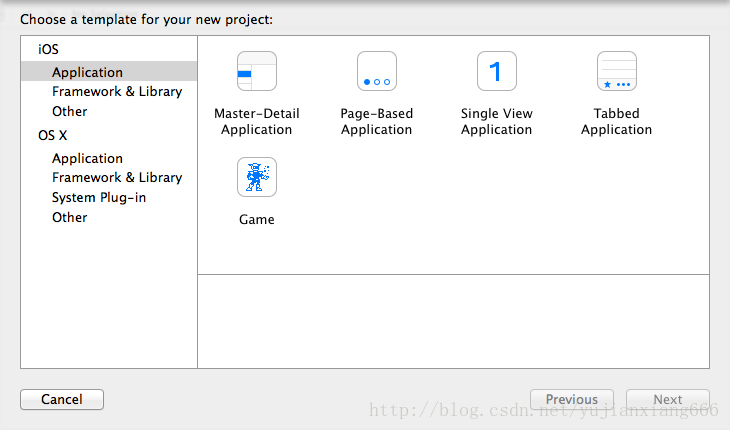Open Application under the iOS section

click(109, 72)
